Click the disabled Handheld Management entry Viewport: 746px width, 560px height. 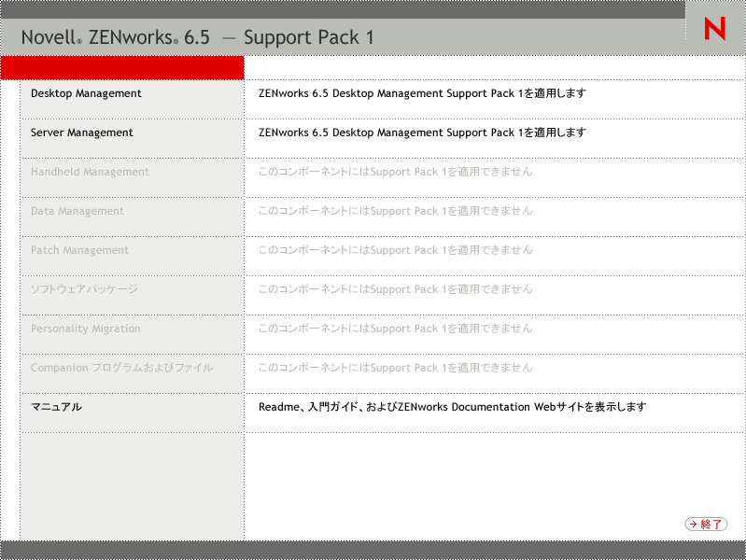[90, 172]
